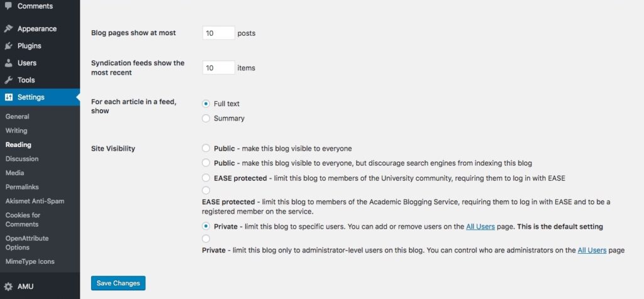
Task: Go to Permalinks settings
Action: tap(22, 187)
